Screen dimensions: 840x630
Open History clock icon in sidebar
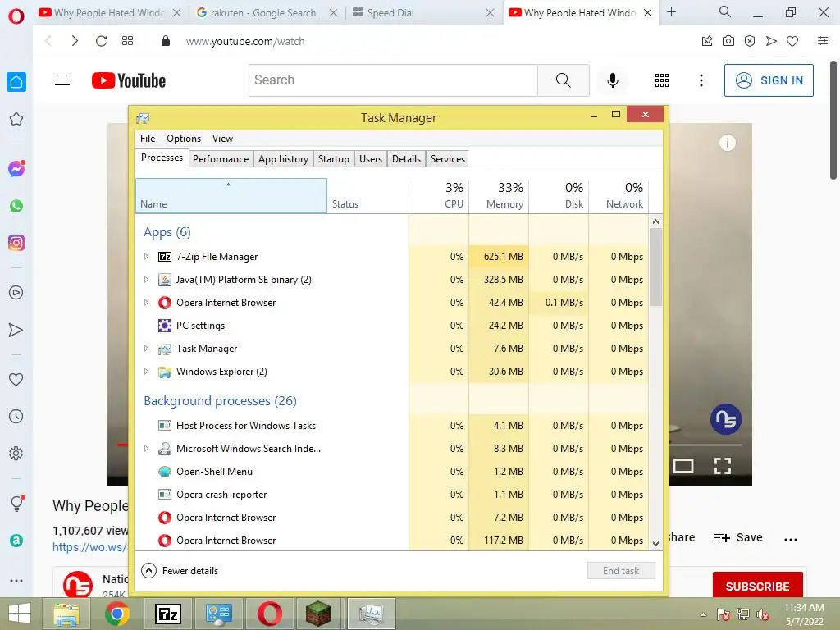tap(16, 416)
